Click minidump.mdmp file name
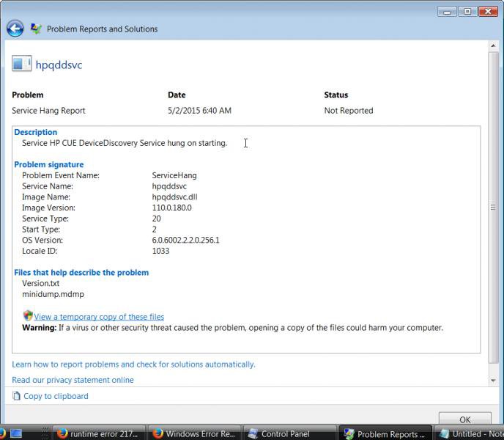This screenshot has height=440, width=504. [x=53, y=294]
